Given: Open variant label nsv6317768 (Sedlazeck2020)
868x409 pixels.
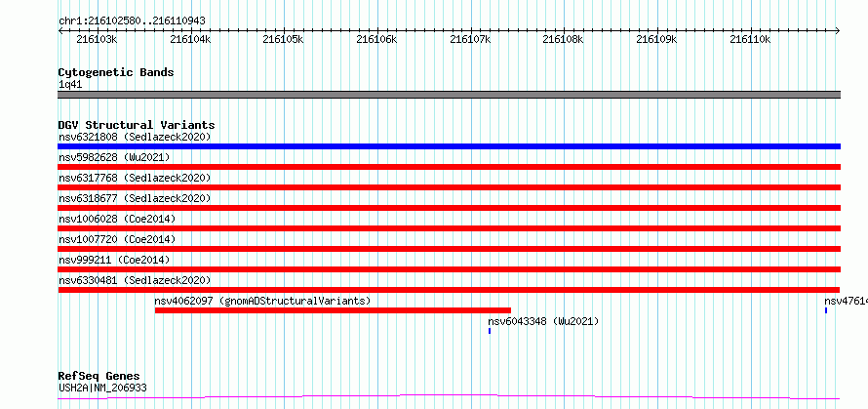Looking at the screenshot, I should (135, 178).
